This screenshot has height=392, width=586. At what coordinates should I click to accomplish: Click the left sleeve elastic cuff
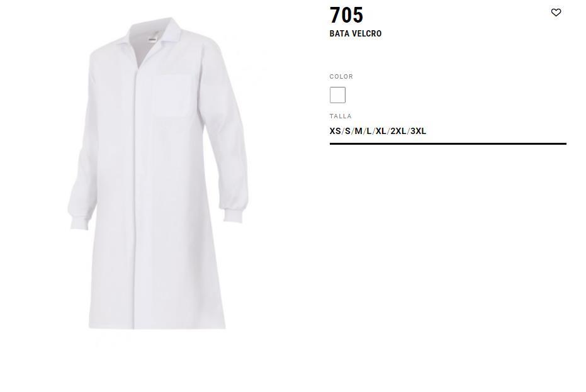pyautogui.click(x=79, y=222)
